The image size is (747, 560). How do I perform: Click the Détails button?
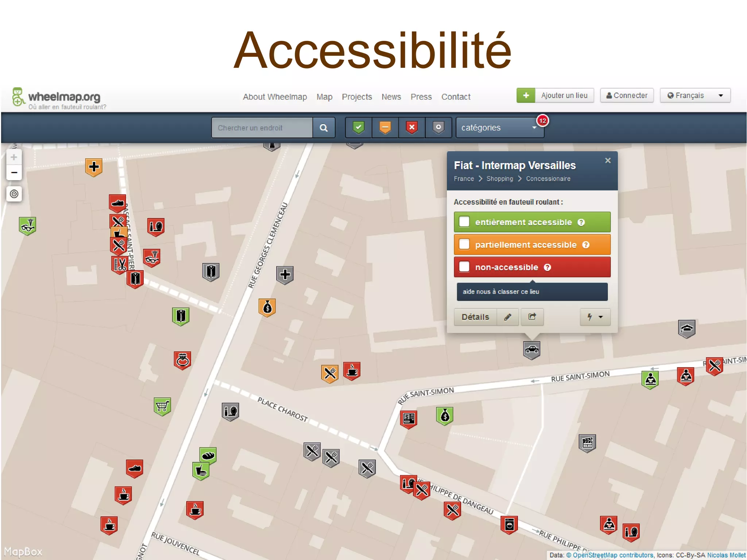coord(475,317)
